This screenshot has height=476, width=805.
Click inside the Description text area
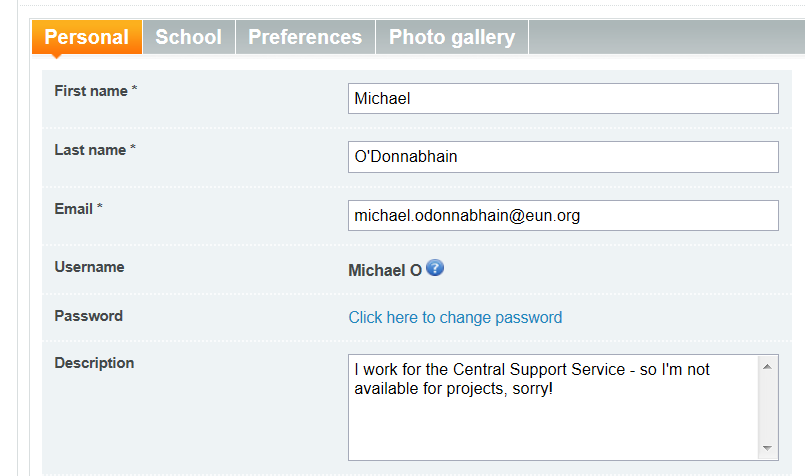pos(553,407)
